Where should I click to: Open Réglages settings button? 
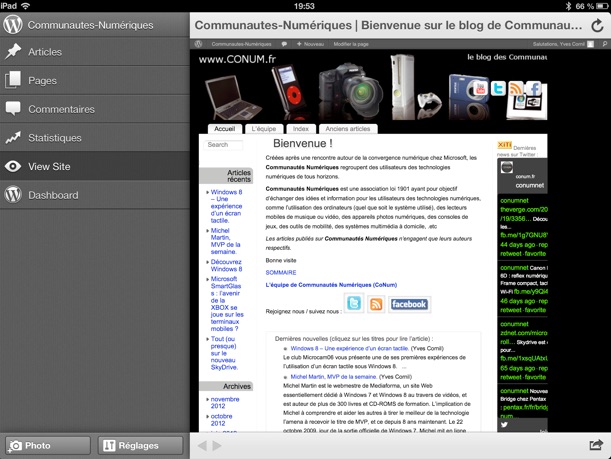[140, 445]
